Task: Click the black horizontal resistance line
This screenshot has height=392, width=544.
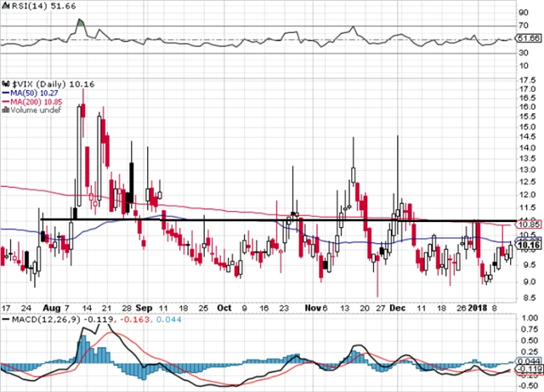Action: pyautogui.click(x=255, y=220)
